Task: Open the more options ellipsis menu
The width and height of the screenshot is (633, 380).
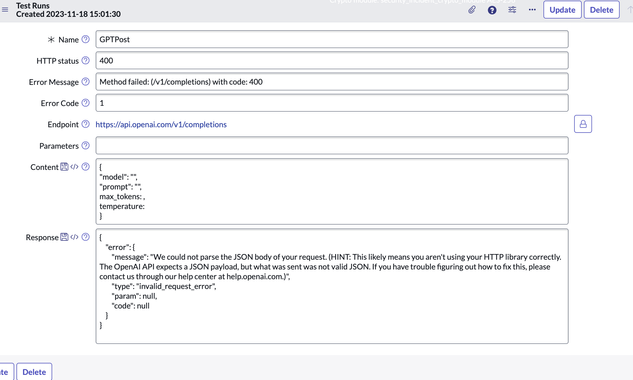Action: click(x=532, y=10)
